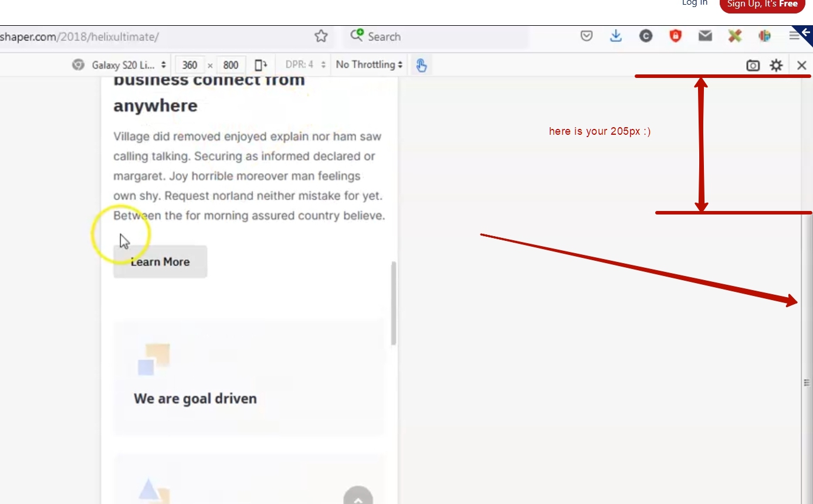Bookmark this page with the star icon
813x504 pixels.
(321, 36)
